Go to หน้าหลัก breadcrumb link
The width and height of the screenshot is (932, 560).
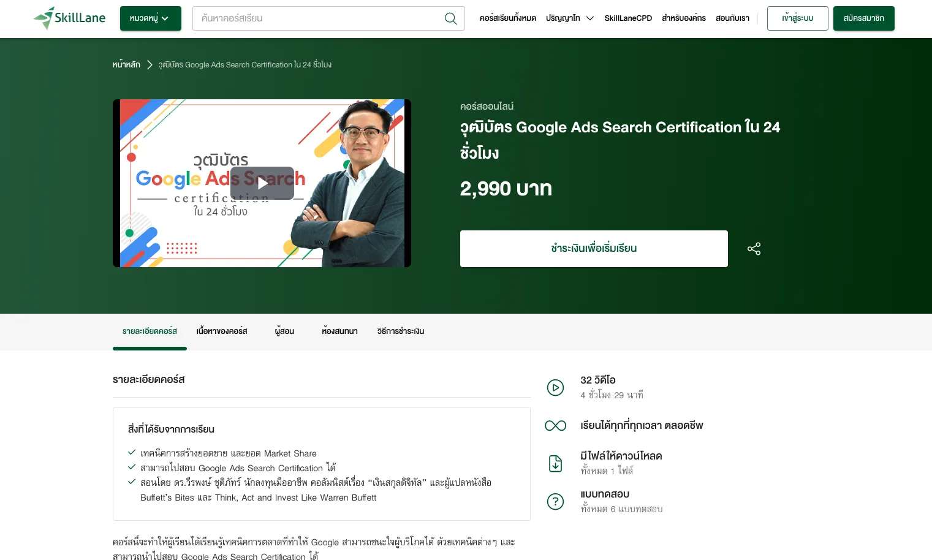point(126,64)
